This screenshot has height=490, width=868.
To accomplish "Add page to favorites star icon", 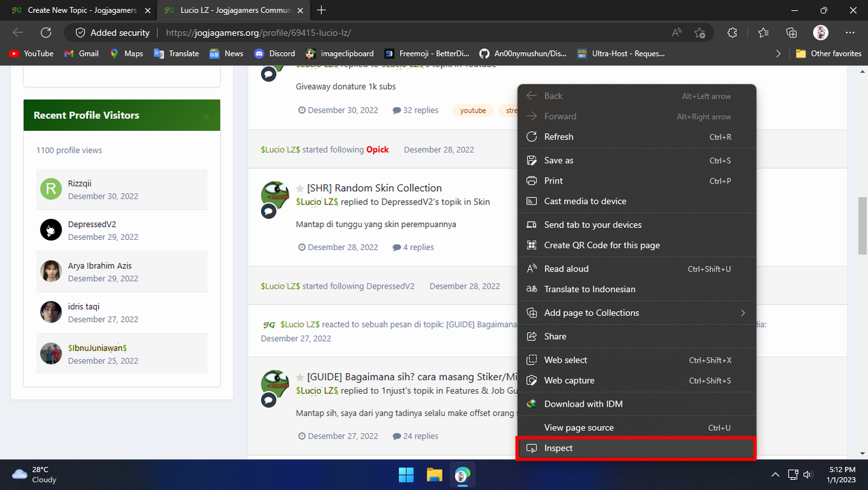I will coord(700,33).
